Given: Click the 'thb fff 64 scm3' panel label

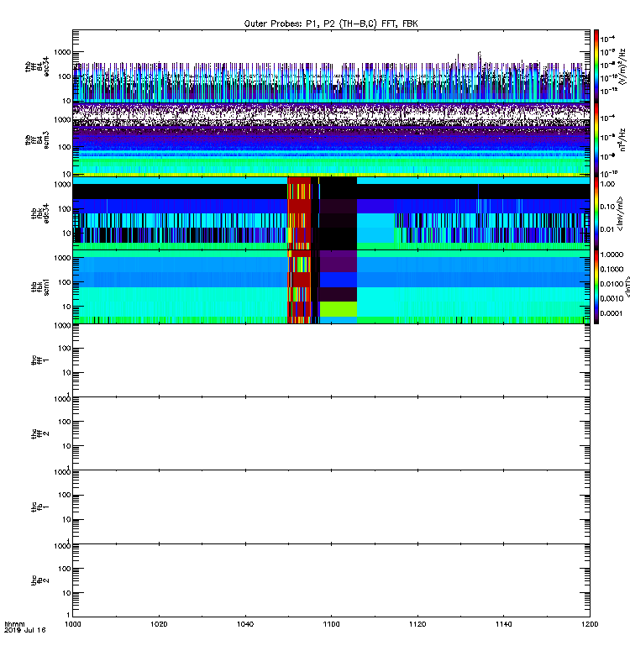Looking at the screenshot, I should 37,140.
